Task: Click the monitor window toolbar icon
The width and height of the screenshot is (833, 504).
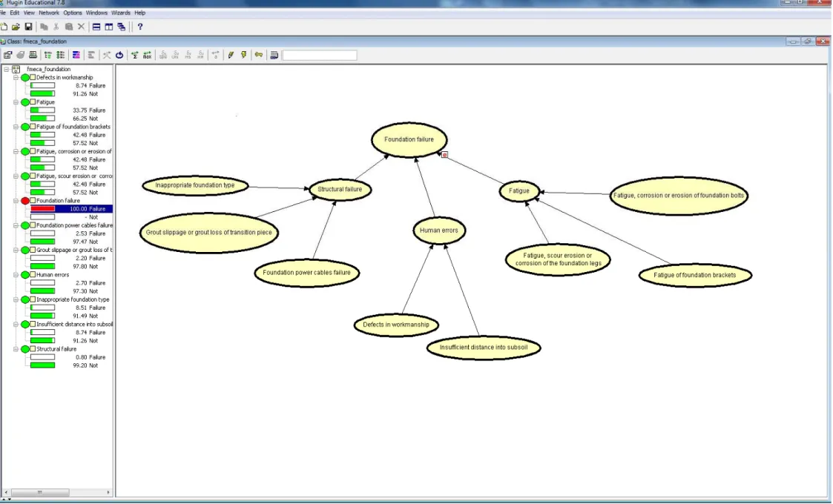Action: pos(33,55)
